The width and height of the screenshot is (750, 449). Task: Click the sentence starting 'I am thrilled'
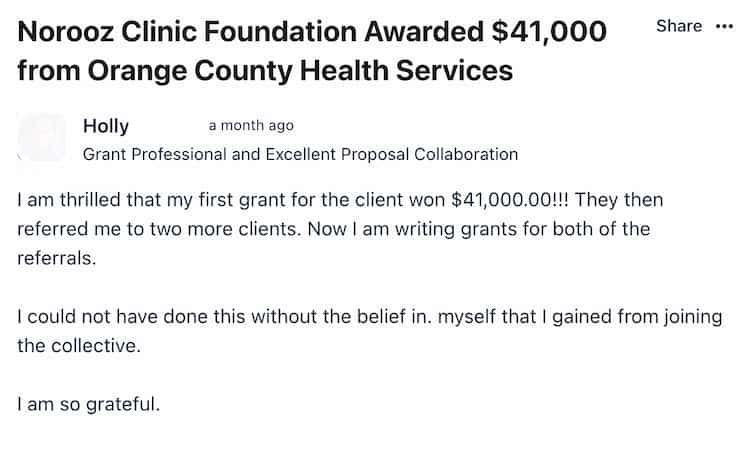293,200
